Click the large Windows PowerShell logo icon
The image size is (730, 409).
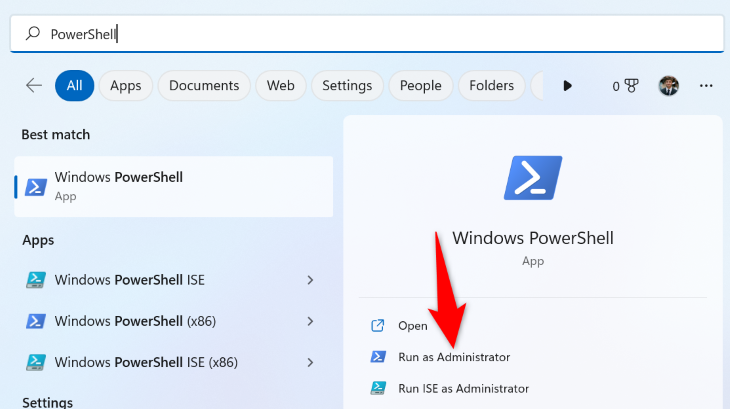click(532, 178)
